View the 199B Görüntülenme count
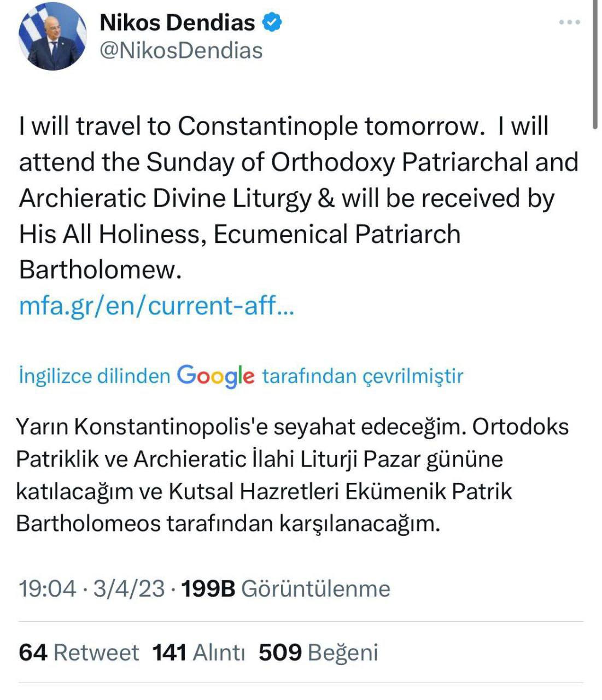602x700 pixels. pos(285,588)
